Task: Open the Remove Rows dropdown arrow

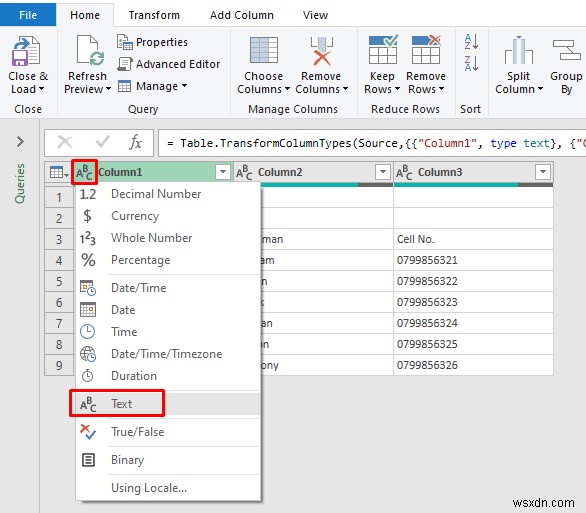Action: tap(441, 89)
